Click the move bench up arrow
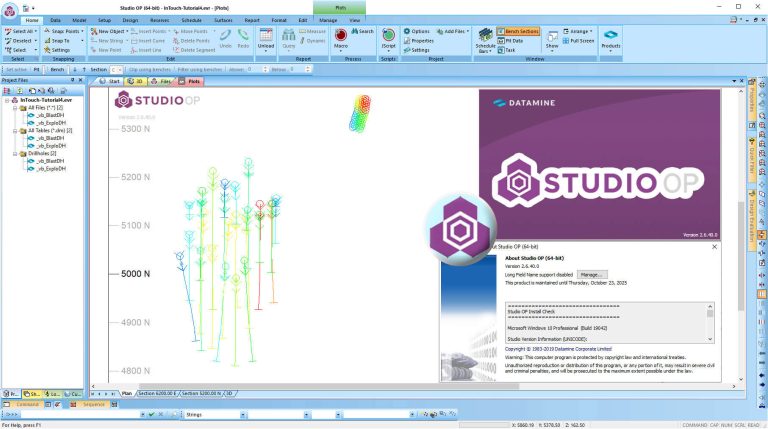768x429 pixels. [x=84, y=70]
